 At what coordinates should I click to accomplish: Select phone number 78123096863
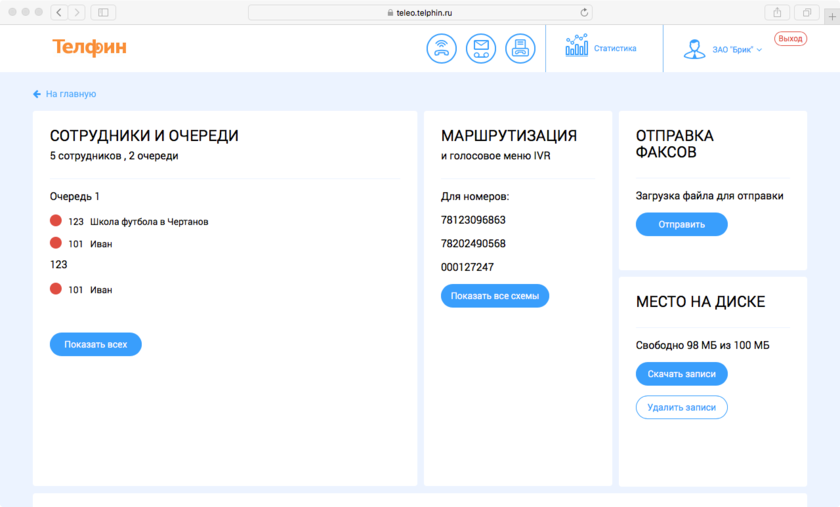[473, 220]
